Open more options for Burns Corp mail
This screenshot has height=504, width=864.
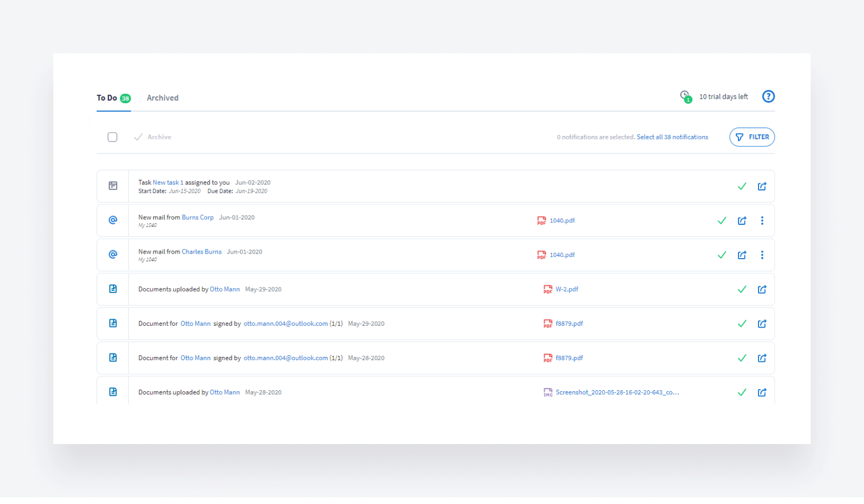[762, 221]
